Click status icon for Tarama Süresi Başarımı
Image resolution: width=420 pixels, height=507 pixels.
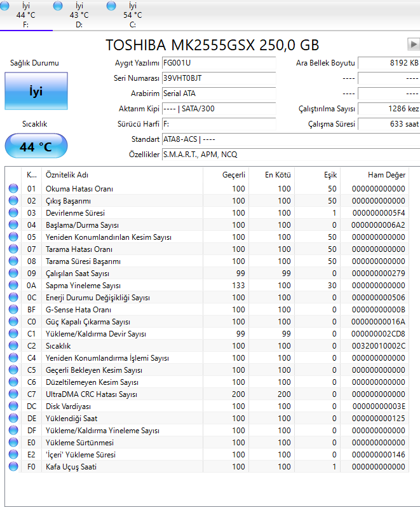pyautogui.click(x=13, y=261)
